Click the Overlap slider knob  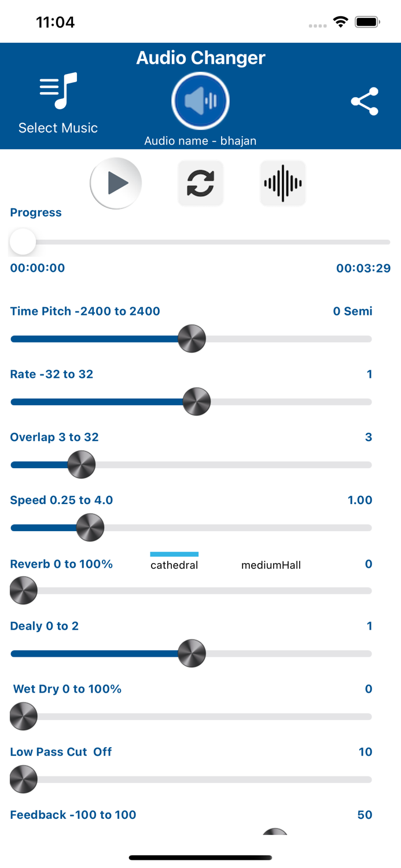point(82,465)
